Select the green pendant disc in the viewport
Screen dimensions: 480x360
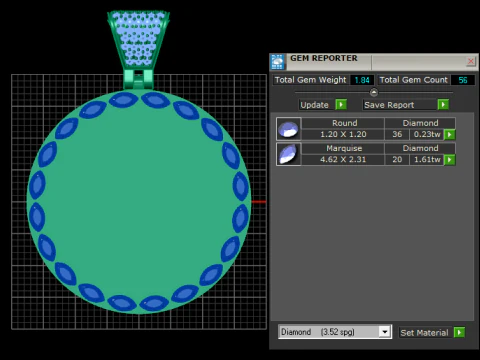138,203
